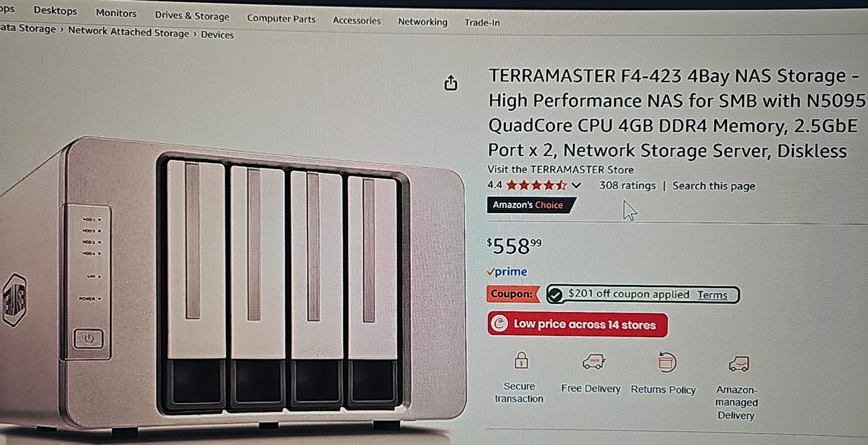This screenshot has width=868, height=445.
Task: Expand the rating breakdown chevron
Action: pyautogui.click(x=576, y=185)
